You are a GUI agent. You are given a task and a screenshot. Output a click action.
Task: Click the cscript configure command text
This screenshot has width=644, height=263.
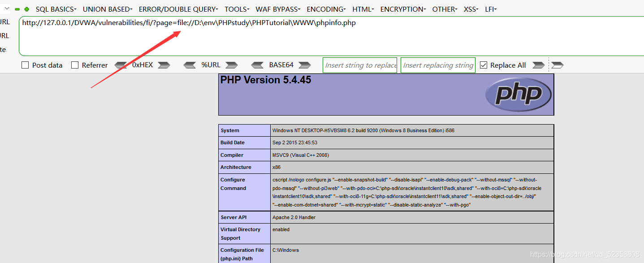pyautogui.click(x=407, y=192)
